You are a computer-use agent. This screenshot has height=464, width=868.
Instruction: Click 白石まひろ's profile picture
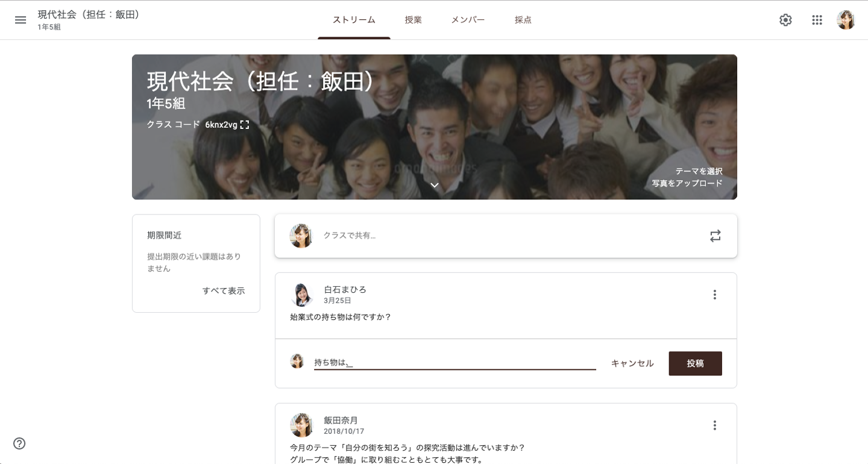(x=301, y=295)
